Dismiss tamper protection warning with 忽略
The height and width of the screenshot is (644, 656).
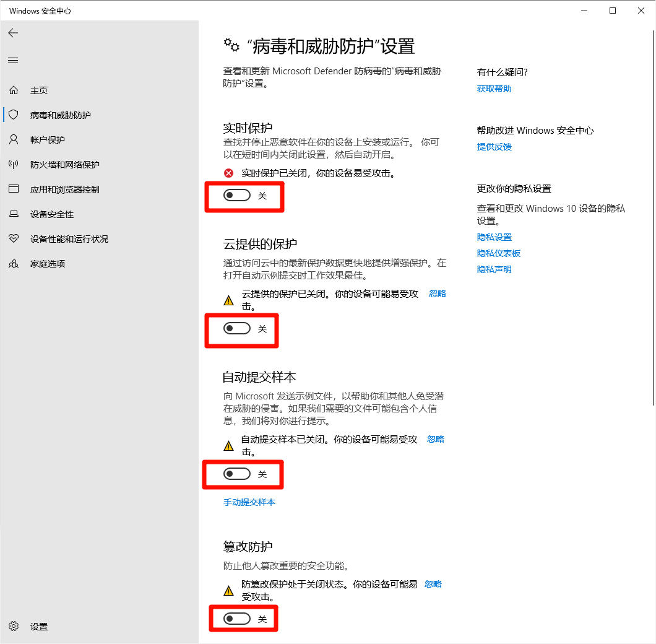(x=433, y=584)
